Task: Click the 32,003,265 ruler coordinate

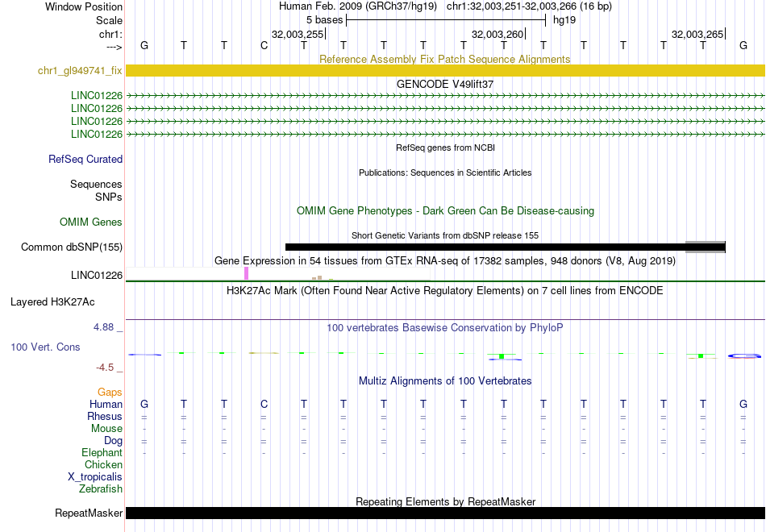Action: point(697,34)
